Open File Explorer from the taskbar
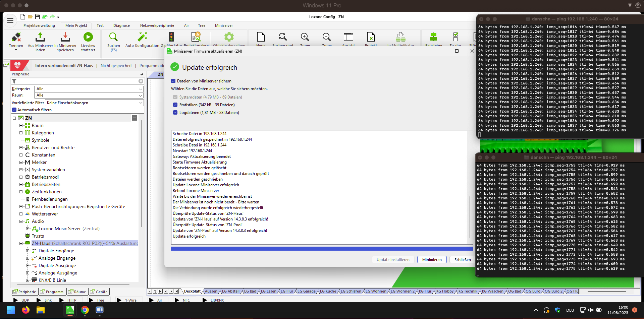644x319 pixels. click(x=41, y=310)
